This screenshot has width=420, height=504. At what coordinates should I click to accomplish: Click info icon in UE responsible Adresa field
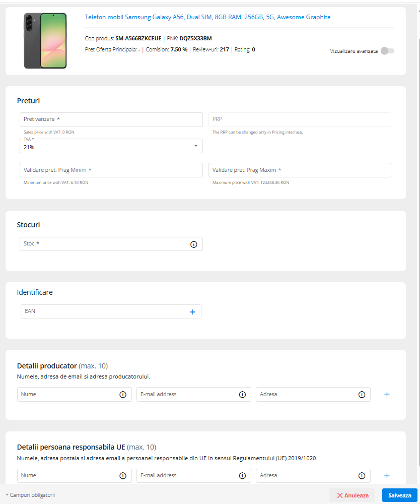pyautogui.click(x=362, y=476)
